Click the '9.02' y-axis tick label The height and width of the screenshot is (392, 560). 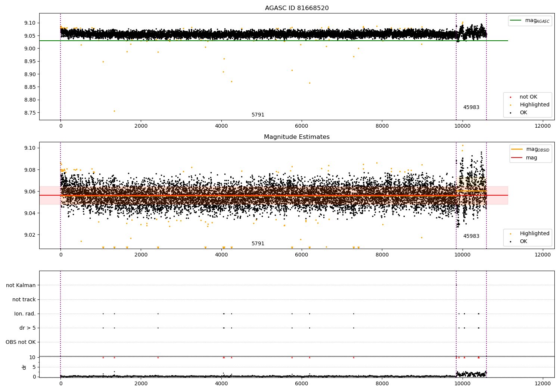[30, 235]
